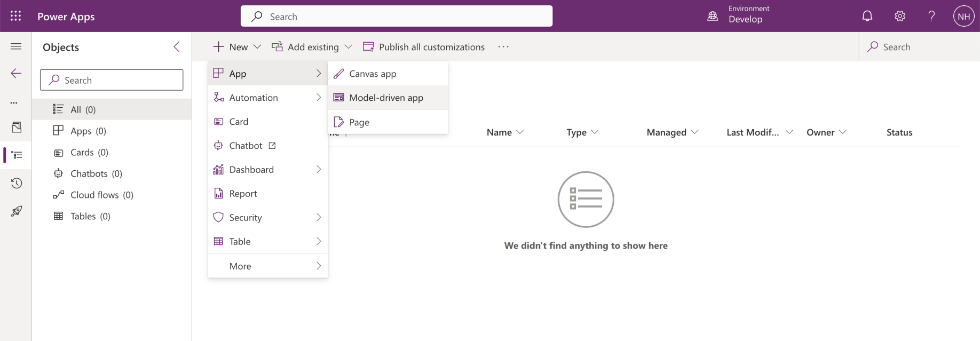Screen dimensions: 980x341
Task: Open the notifications bell
Action: 867,16
